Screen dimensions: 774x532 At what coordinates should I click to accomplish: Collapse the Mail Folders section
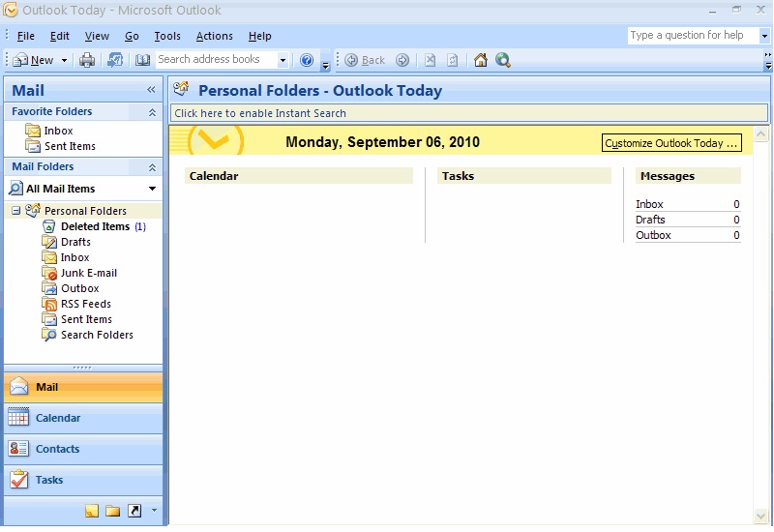(152, 167)
